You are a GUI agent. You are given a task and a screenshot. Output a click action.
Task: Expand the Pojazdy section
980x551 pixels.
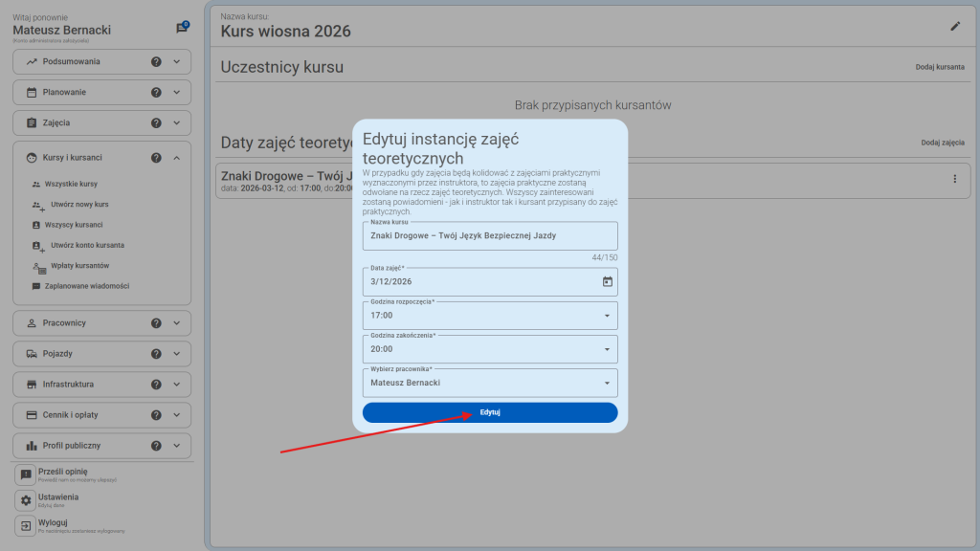[177, 354]
